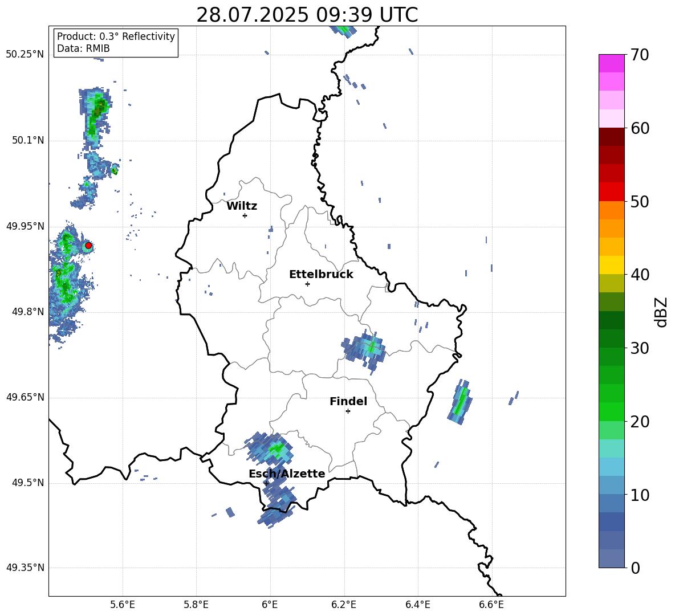Click the 10 tick label on colorbar
This screenshot has width=675, height=616.
[640, 495]
